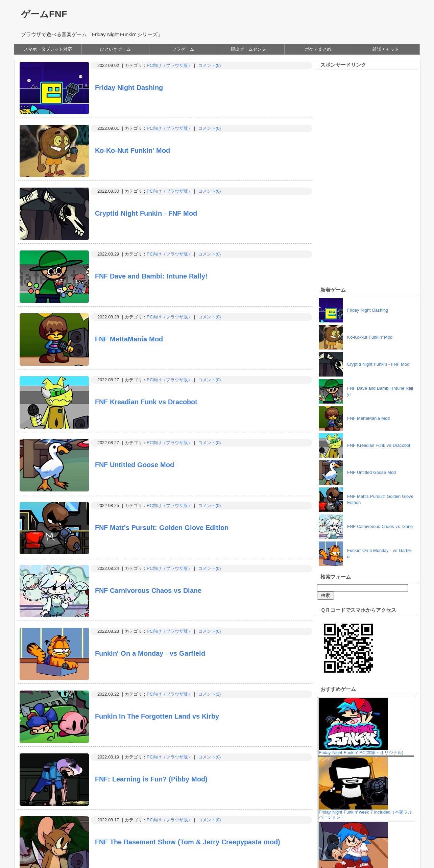Click Basement Show Tom & Jerry thumbnail
Image resolution: width=434 pixels, height=868 pixels.
click(54, 842)
